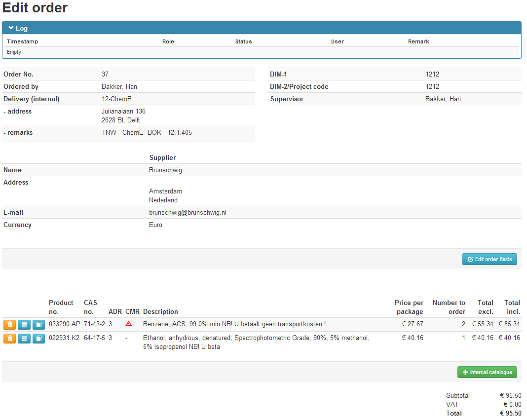Click the 'Price per package' column header
Viewport: 527px width, 420px height.
click(x=409, y=307)
